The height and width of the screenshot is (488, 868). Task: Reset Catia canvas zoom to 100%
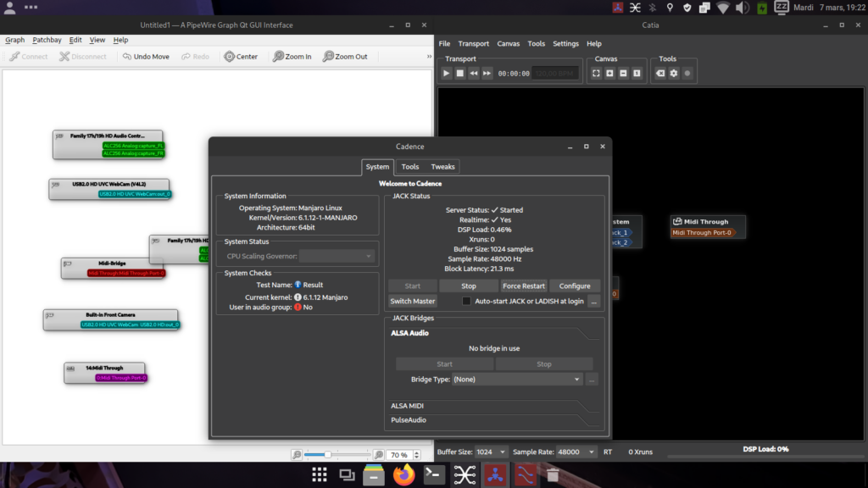[x=637, y=73]
